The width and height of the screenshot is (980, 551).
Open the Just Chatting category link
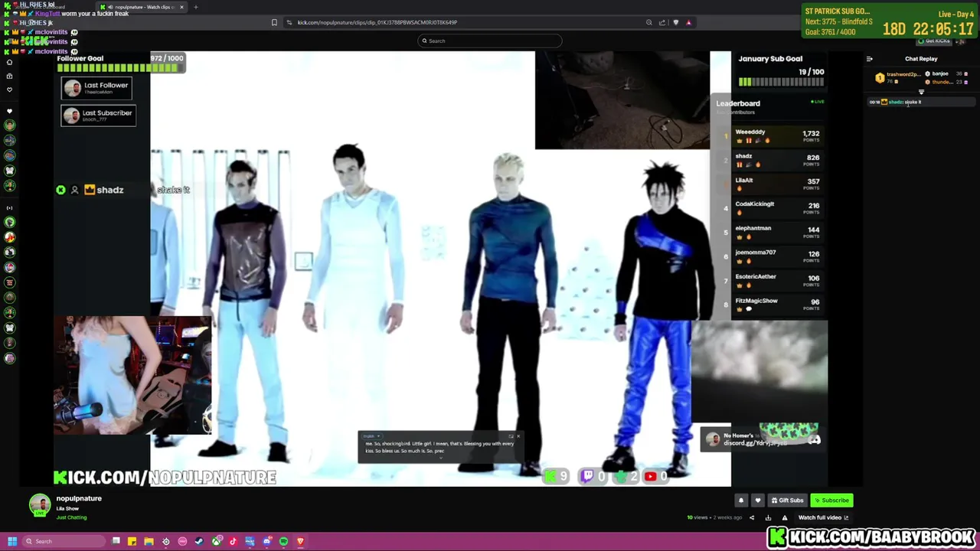coord(71,517)
